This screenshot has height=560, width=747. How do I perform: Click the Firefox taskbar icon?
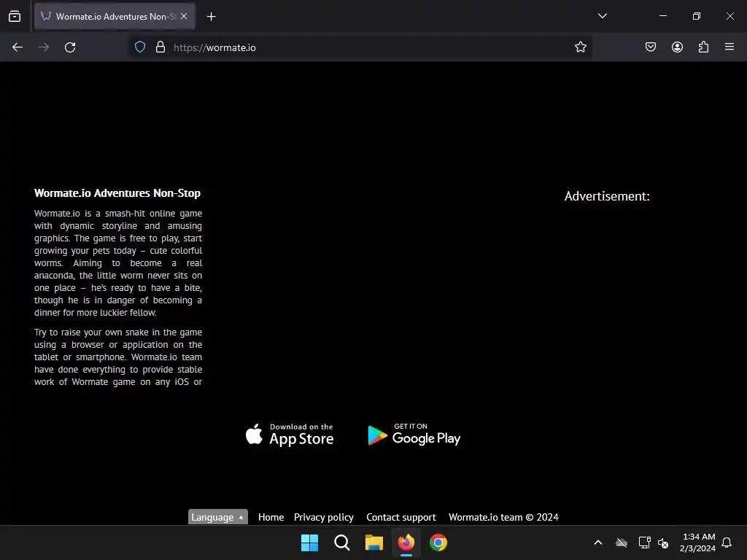click(406, 542)
